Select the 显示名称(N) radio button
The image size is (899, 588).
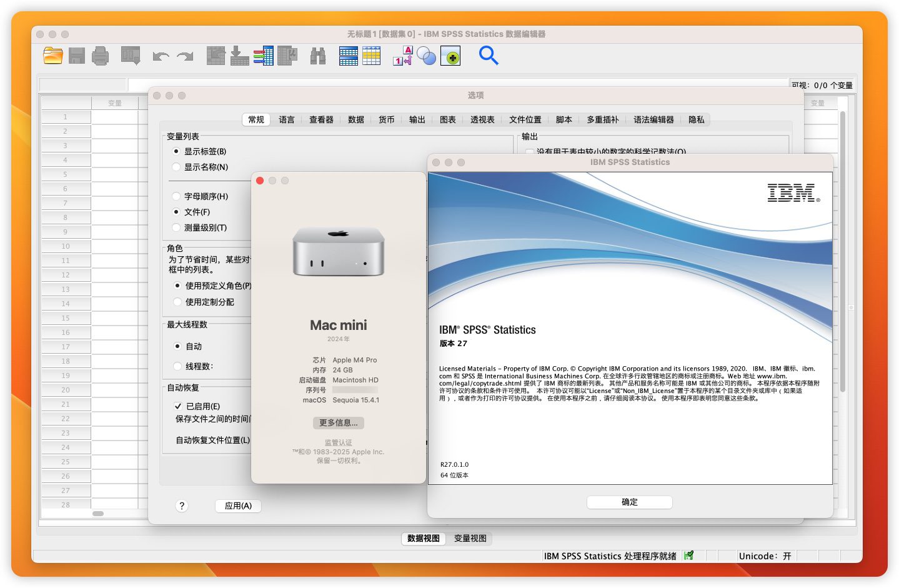pyautogui.click(x=176, y=167)
